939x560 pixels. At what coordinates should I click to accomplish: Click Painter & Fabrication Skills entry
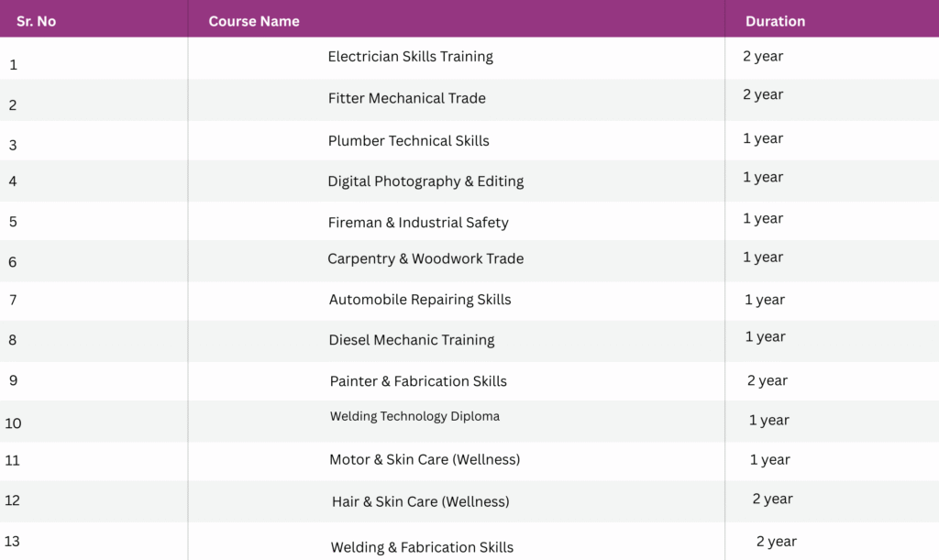(x=418, y=381)
